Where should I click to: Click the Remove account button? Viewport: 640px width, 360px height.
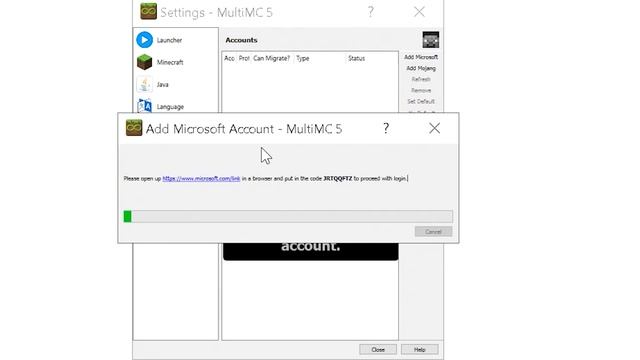(421, 90)
